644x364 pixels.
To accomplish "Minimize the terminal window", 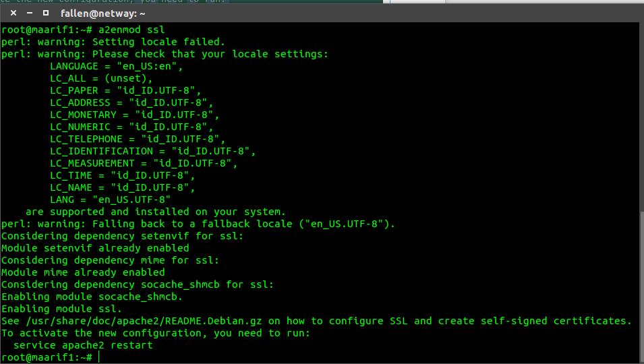I will click(x=29, y=13).
